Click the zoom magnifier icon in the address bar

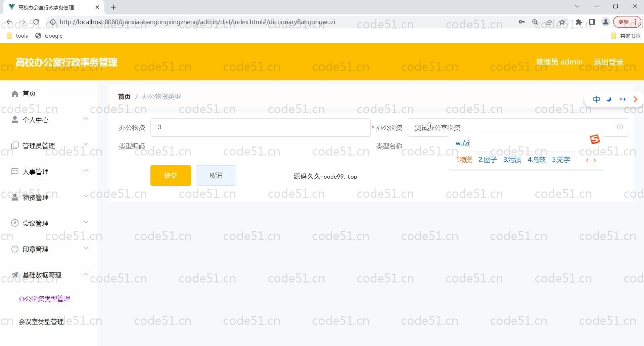(535, 22)
